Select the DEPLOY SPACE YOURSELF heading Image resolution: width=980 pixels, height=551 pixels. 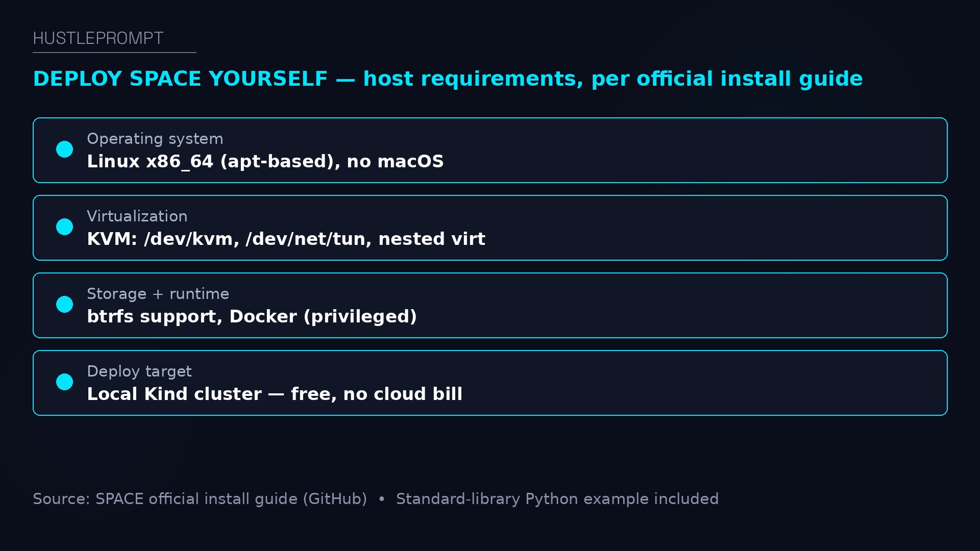point(448,79)
